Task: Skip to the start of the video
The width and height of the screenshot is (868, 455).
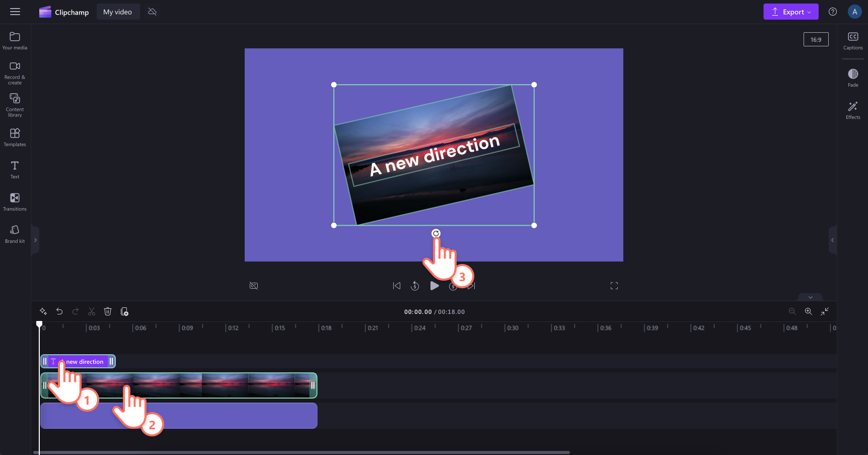Action: coord(397,286)
